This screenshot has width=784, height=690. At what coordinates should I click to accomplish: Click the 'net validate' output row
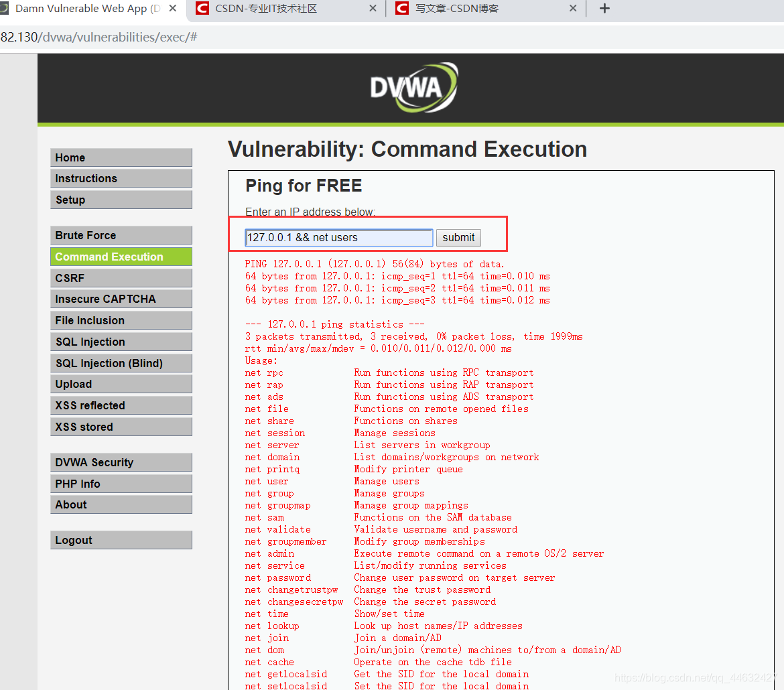(381, 529)
